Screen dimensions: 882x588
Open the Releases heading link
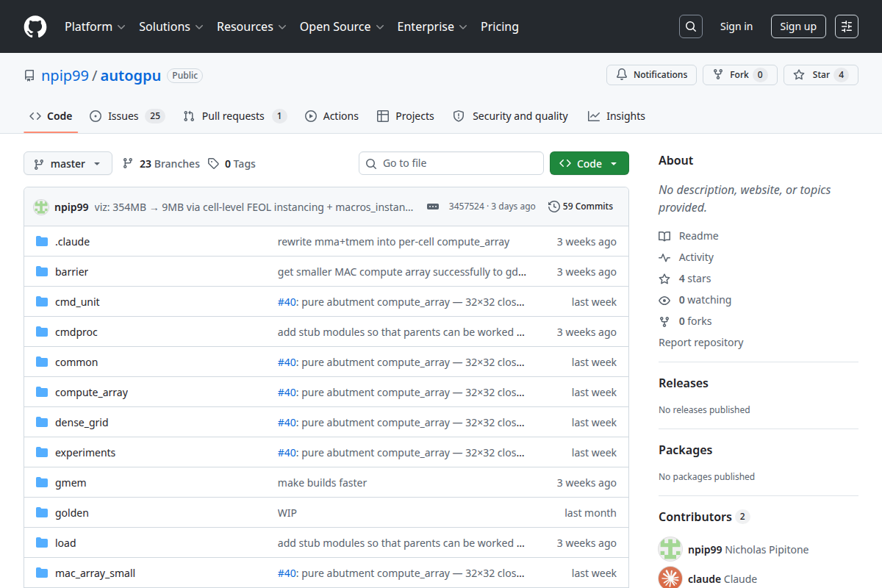(x=684, y=383)
